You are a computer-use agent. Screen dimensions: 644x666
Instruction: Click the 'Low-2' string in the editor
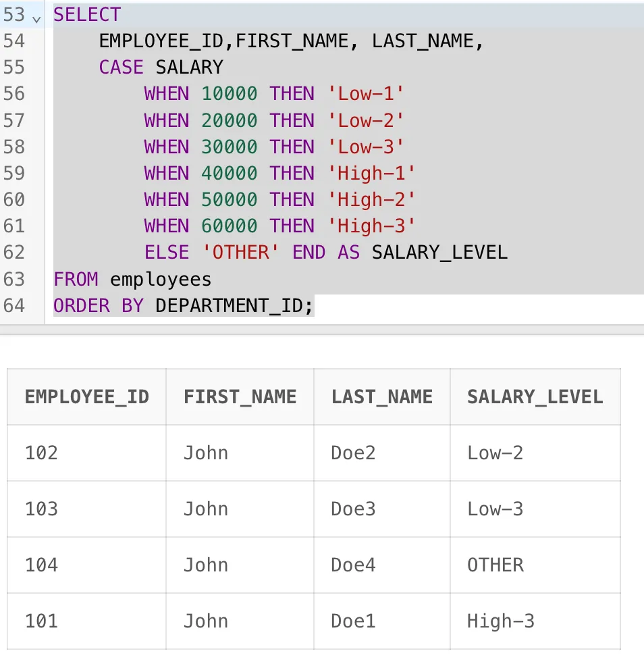(366, 121)
